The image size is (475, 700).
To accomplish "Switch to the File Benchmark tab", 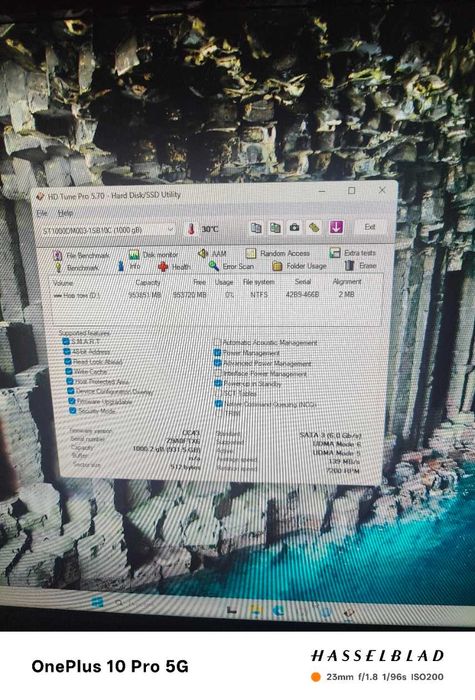I will [x=81, y=255].
